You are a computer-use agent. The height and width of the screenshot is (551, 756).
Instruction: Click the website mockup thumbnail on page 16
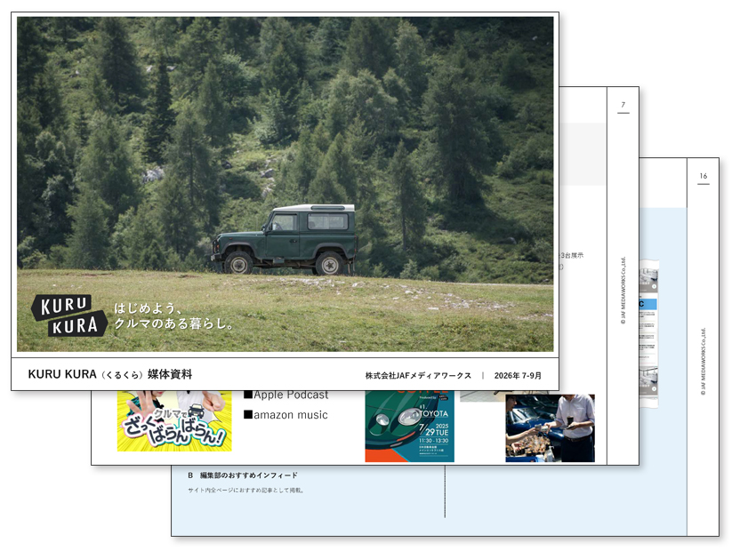click(x=649, y=334)
